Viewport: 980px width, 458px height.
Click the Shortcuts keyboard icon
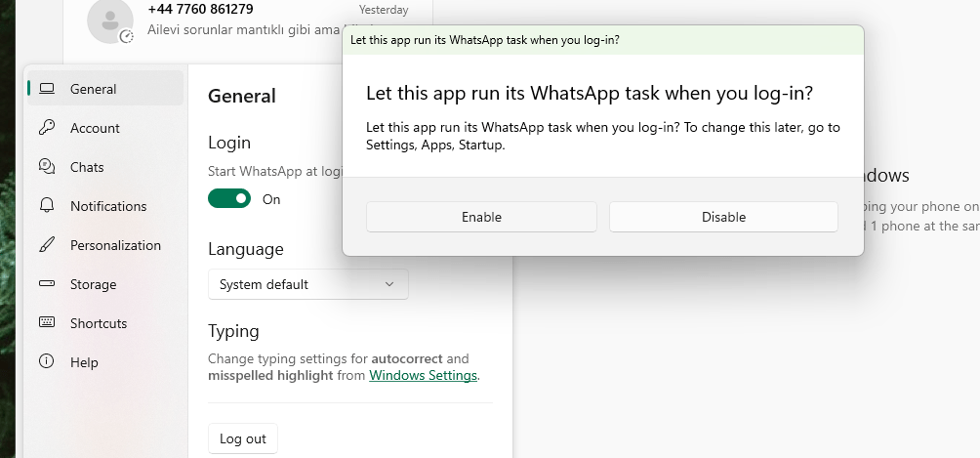47,322
